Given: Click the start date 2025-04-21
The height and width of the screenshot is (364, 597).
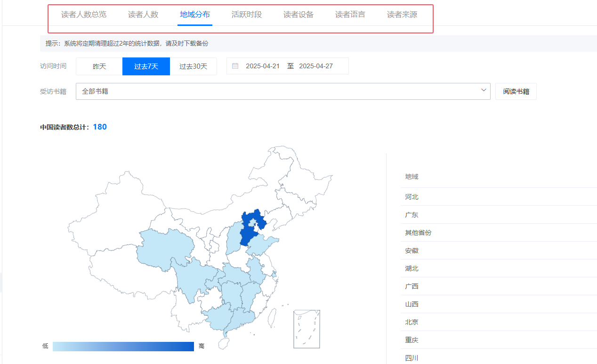Looking at the screenshot, I should [x=264, y=66].
